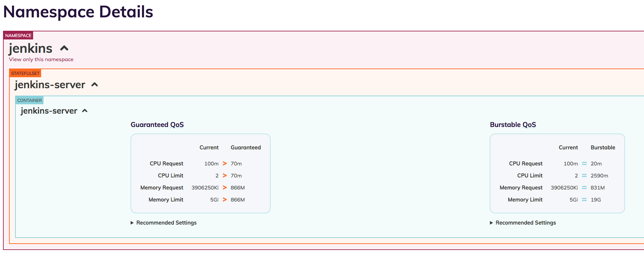The width and height of the screenshot is (644, 259).
Task: Click CPU Request label in Guaranteed table
Action: [x=167, y=163]
